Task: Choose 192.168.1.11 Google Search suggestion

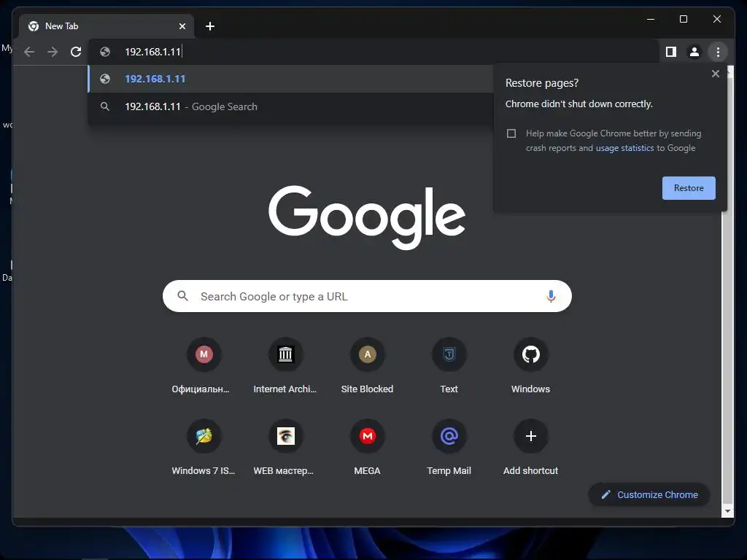Action: [x=290, y=106]
